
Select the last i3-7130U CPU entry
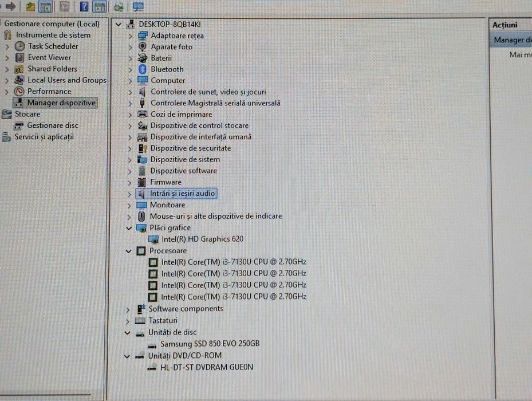point(234,297)
